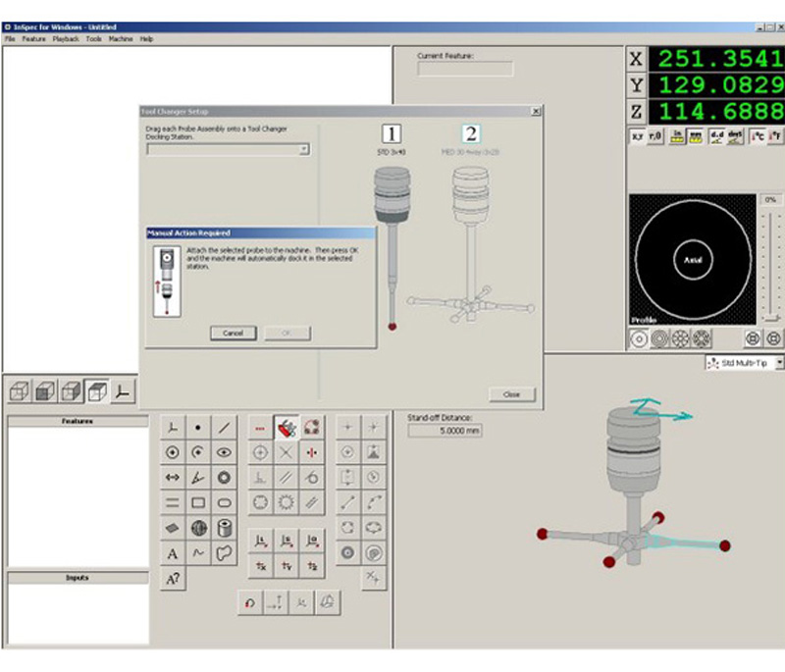Click the Inputs list header
785x672 pixels.
78,578
